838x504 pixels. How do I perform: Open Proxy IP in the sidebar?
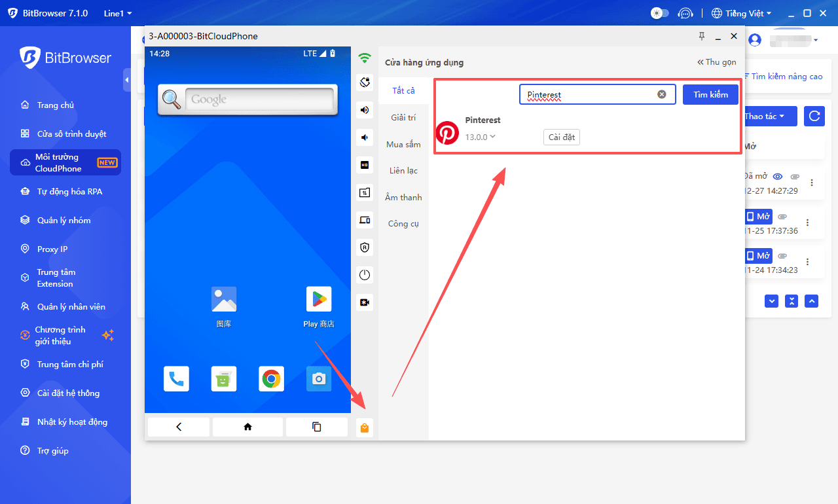point(52,249)
